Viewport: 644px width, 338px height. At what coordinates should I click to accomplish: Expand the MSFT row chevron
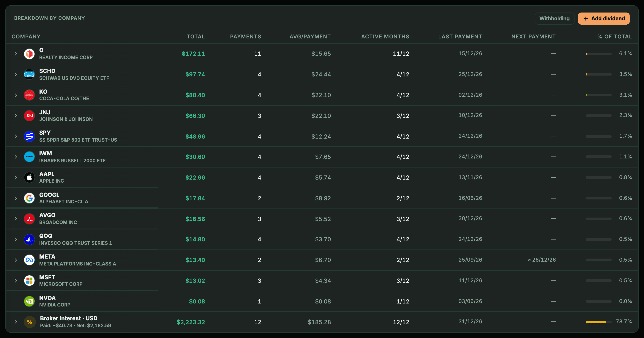tap(16, 281)
